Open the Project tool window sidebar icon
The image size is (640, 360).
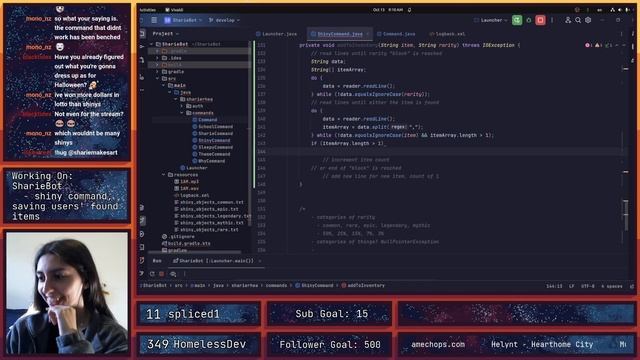coord(142,34)
